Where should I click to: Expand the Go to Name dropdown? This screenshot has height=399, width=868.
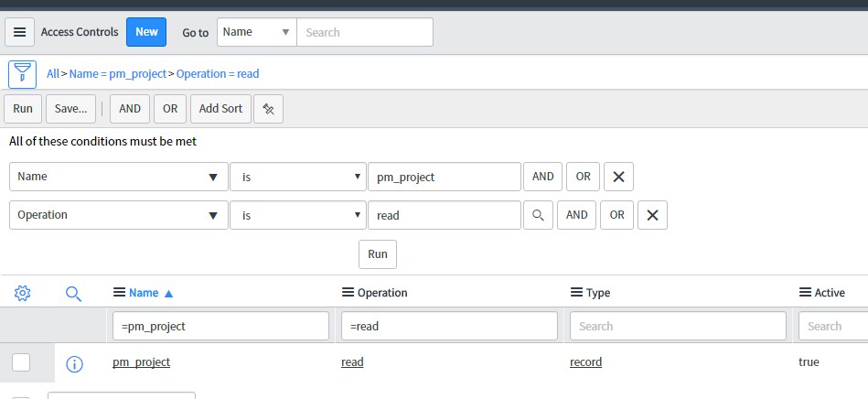coord(256,32)
